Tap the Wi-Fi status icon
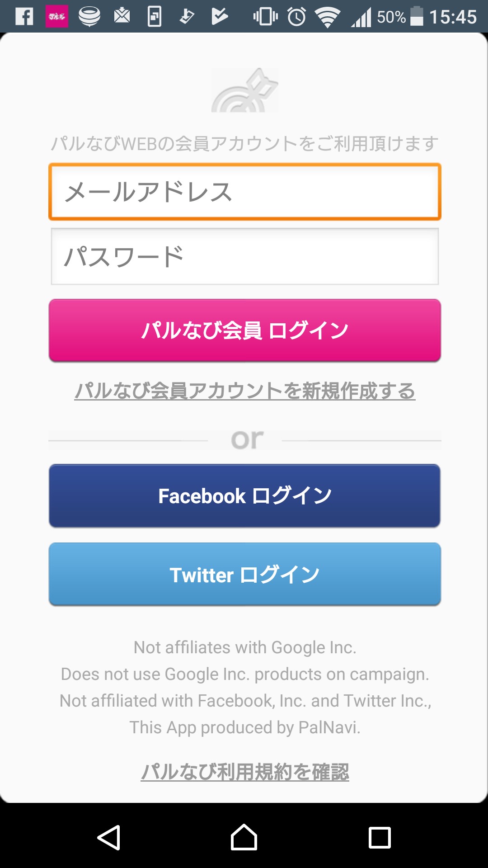The image size is (488, 868). click(328, 18)
